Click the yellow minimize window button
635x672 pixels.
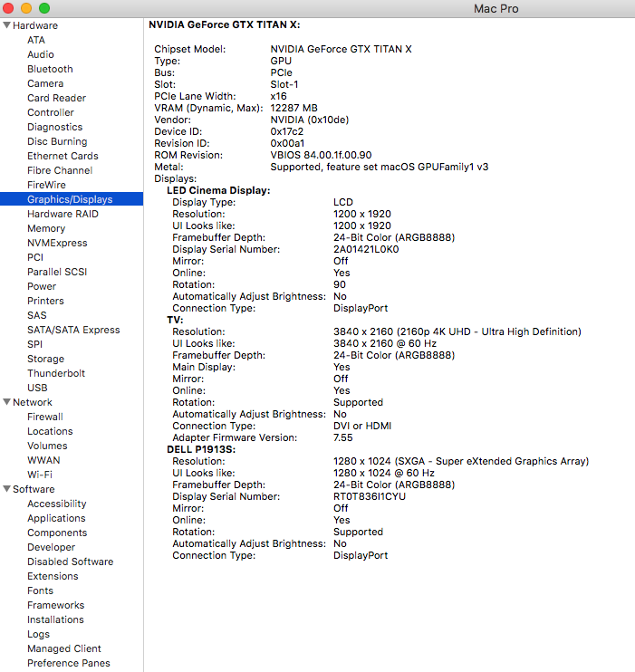(26, 8)
